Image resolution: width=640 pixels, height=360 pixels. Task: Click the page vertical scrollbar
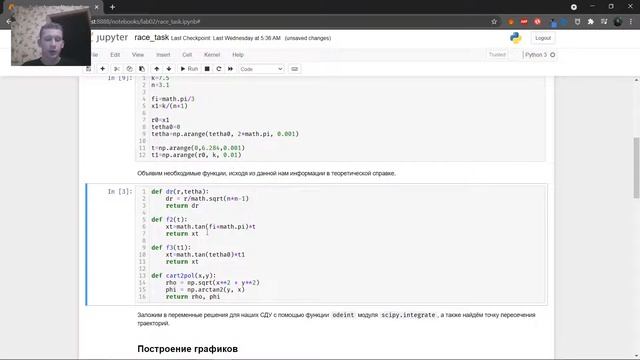pyautogui.click(x=636, y=168)
